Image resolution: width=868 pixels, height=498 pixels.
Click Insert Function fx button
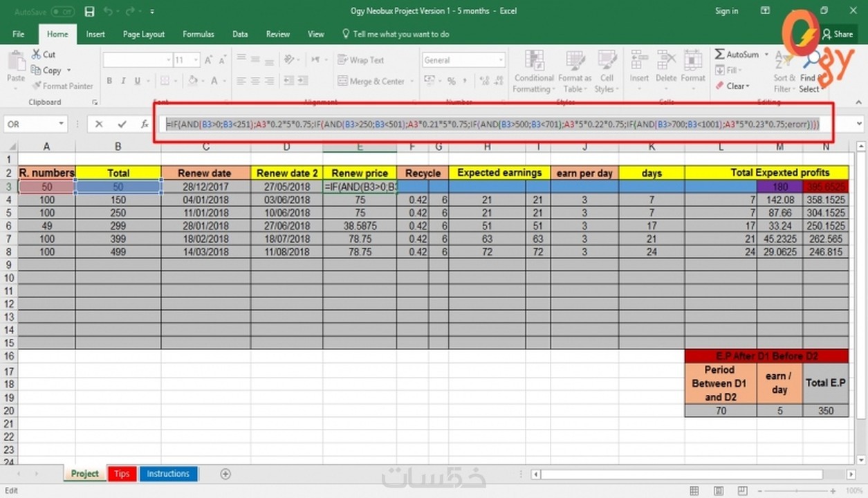(x=145, y=124)
